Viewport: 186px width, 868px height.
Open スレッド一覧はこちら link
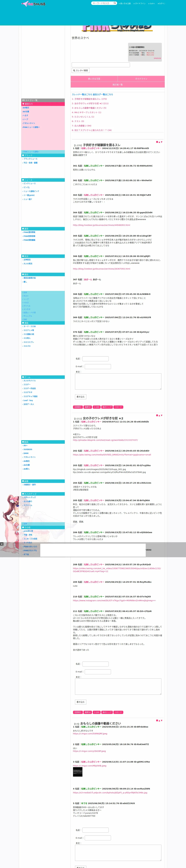click(x=82, y=94)
